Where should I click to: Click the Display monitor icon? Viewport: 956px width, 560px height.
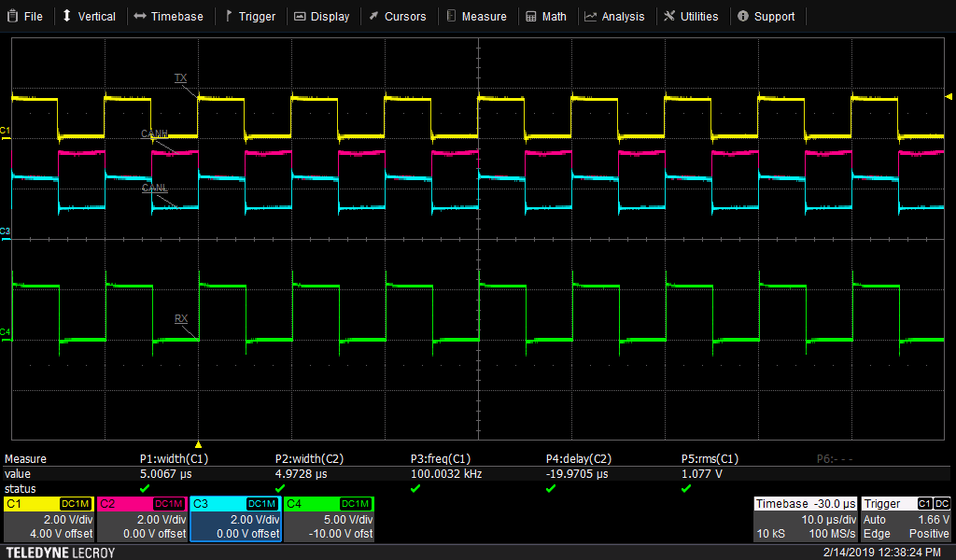pyautogui.click(x=300, y=17)
